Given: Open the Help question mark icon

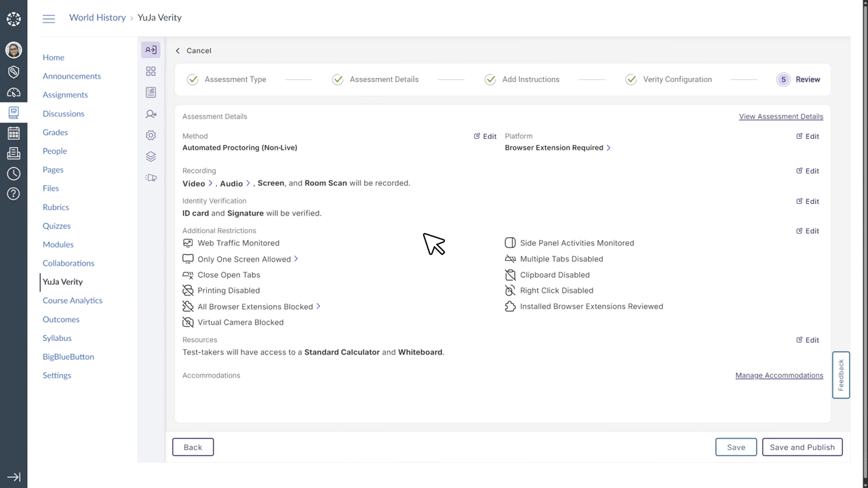Looking at the screenshot, I should (x=14, y=194).
